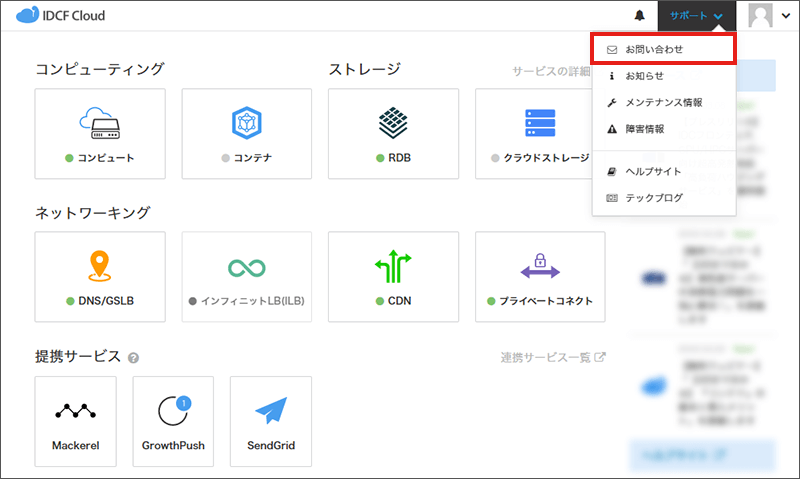Open the コンテナ service tile
800x479 pixels.
(246, 134)
